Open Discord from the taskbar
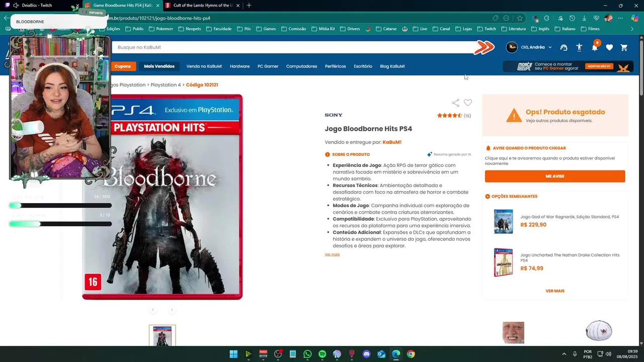Screen dimensions: 644x362 [x=366, y=354]
